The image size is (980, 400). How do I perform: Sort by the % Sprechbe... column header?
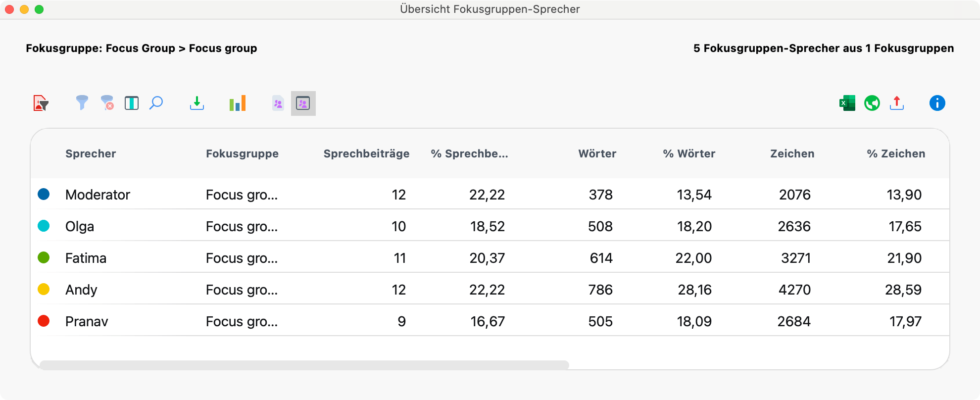click(469, 153)
